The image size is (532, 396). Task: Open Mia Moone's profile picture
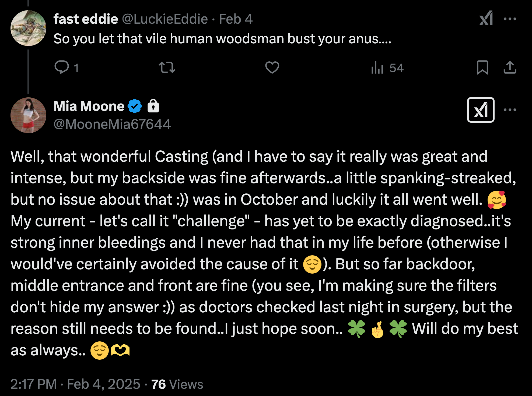click(28, 115)
